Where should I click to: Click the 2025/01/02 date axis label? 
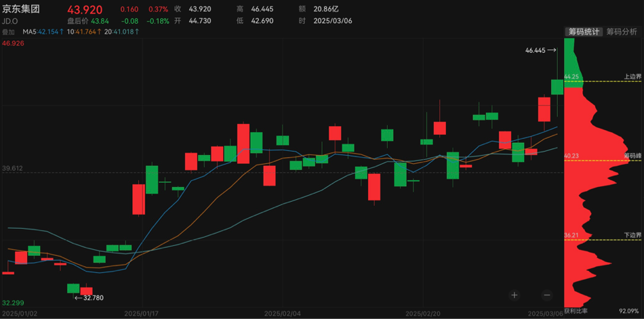18,314
